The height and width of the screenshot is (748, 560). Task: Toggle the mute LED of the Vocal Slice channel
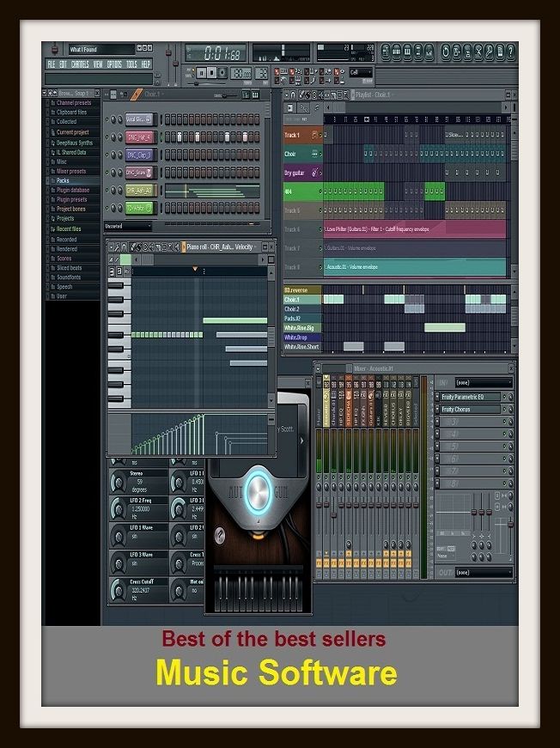click(x=107, y=119)
